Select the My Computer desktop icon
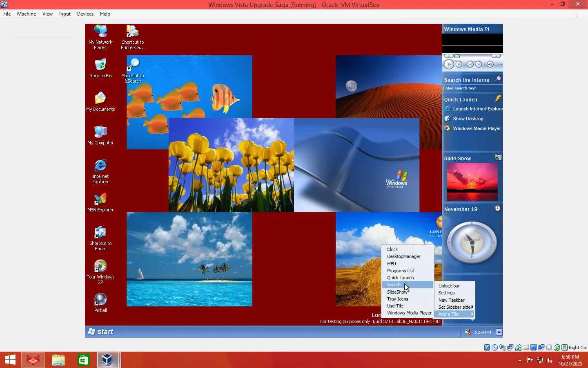 point(100,135)
